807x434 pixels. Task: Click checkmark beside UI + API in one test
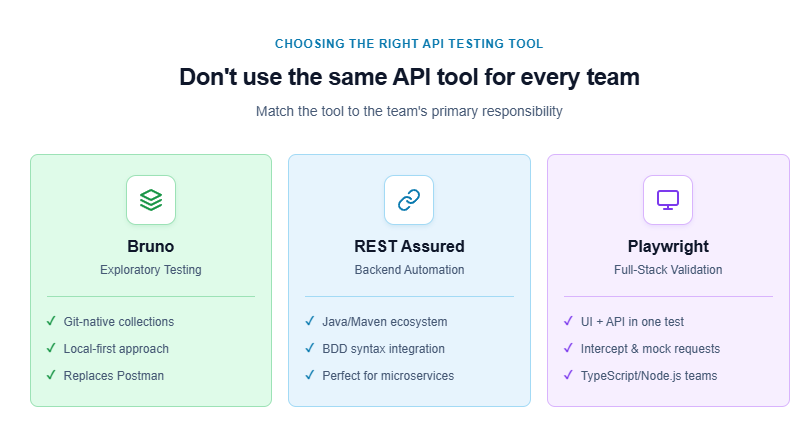[x=569, y=321]
